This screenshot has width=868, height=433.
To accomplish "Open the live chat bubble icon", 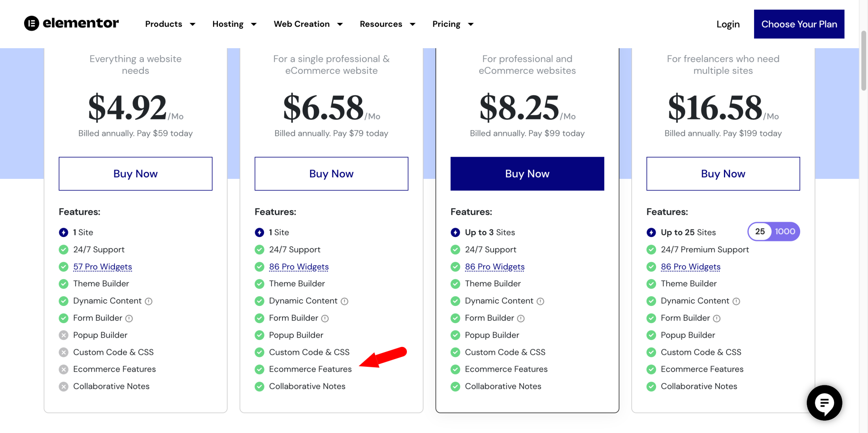I will [824, 403].
